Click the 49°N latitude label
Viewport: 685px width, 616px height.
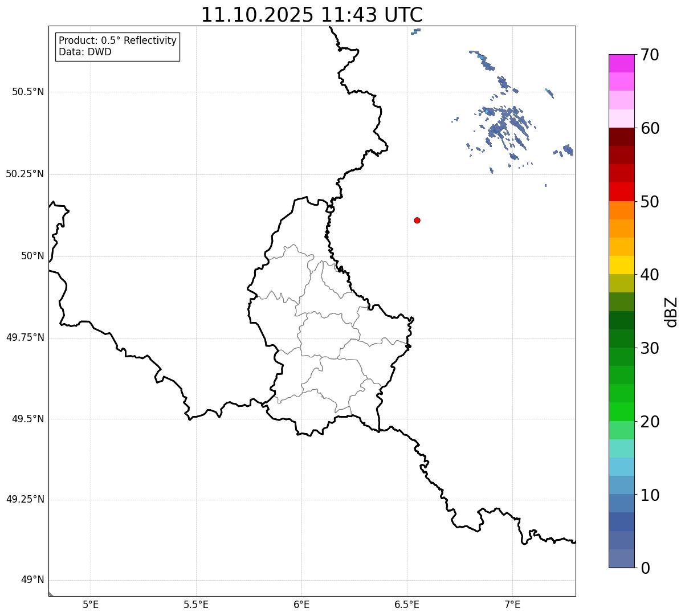point(32,580)
